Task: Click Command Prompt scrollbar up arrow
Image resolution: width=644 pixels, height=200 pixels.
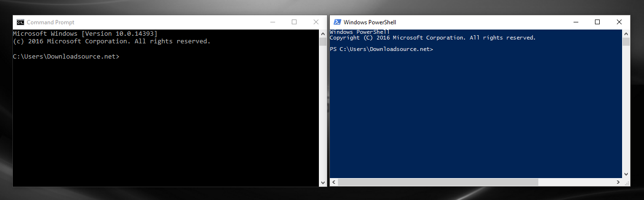Action: click(x=323, y=33)
